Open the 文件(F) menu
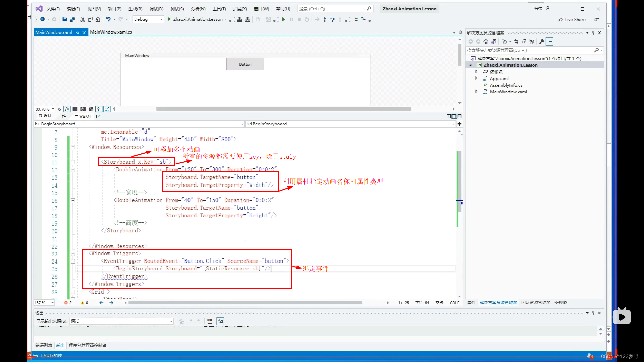Screen dimensions: 644x362 point(53,9)
